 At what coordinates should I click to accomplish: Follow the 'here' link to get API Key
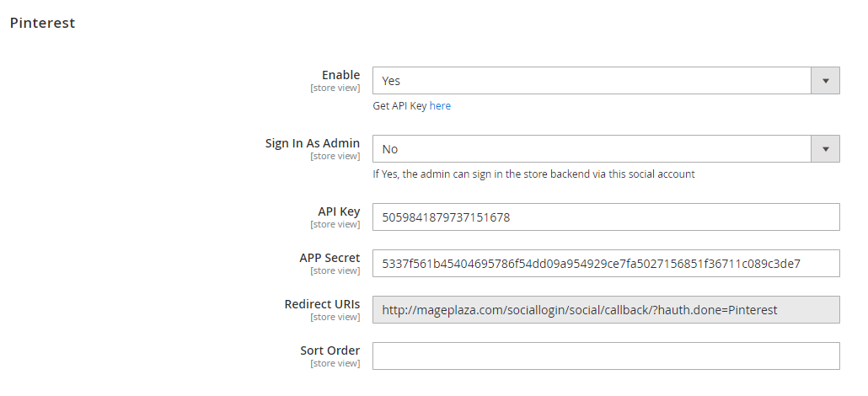[x=440, y=106]
